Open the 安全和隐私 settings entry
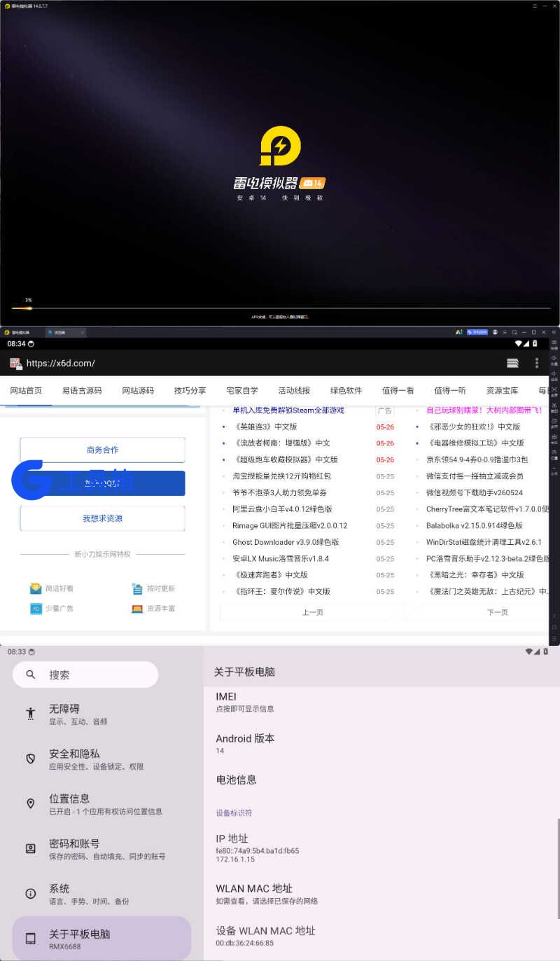560x961 pixels. [x=102, y=759]
